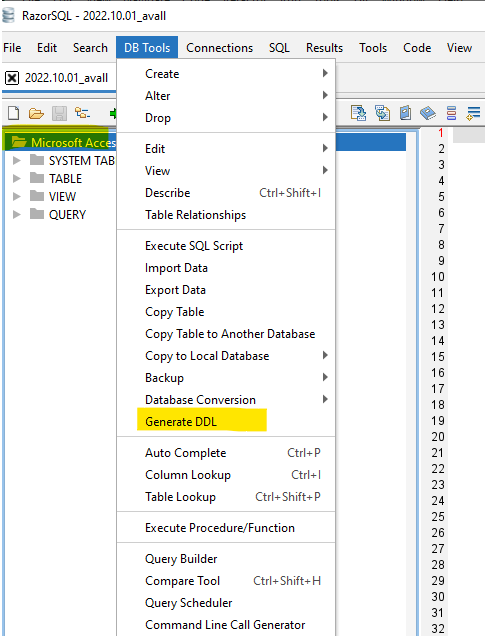Screen dimensions: 485x636
Task: Click the RazorSQL database title bar icon
Action: [8, 15]
